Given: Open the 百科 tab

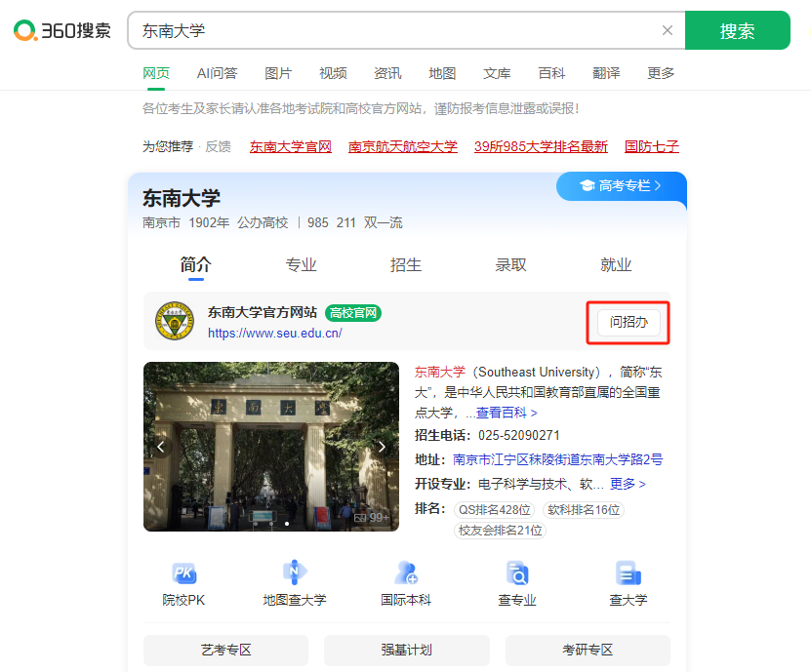Looking at the screenshot, I should [x=551, y=73].
